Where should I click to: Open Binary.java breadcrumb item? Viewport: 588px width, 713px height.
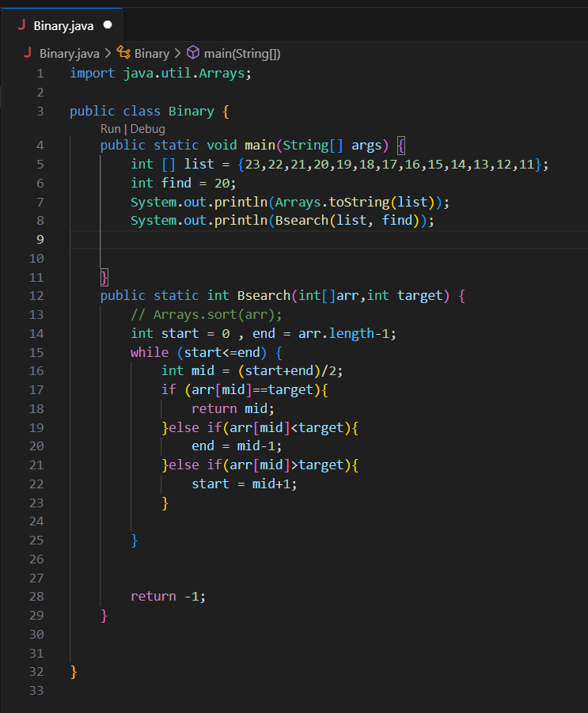[69, 54]
